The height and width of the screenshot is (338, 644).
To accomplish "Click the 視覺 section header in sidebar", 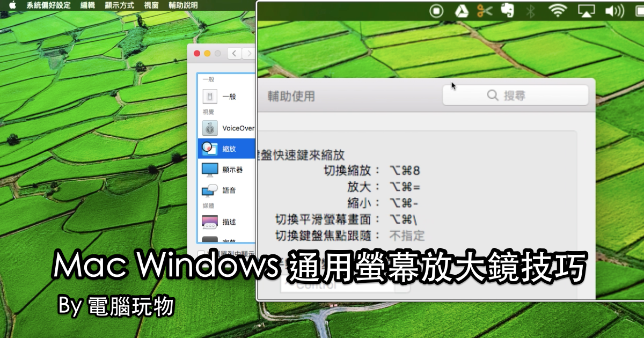I will [x=208, y=112].
